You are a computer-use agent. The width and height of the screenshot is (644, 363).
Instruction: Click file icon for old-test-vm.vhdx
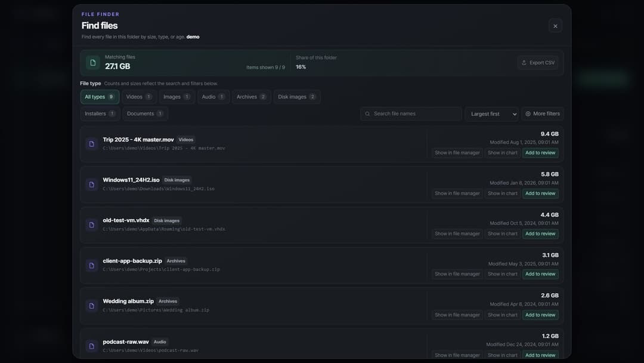click(x=92, y=225)
